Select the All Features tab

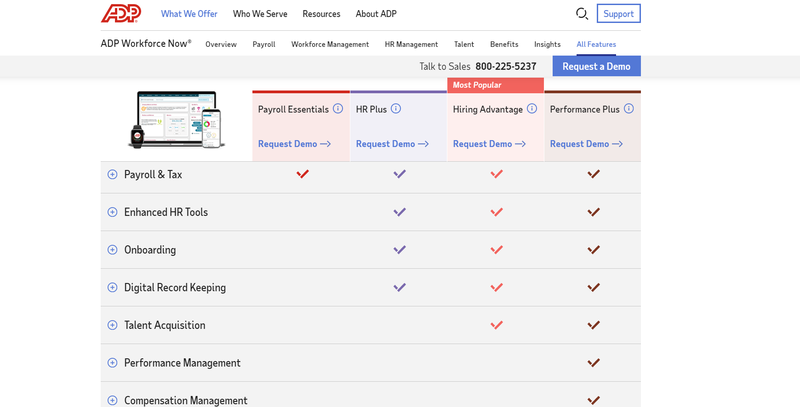[596, 44]
